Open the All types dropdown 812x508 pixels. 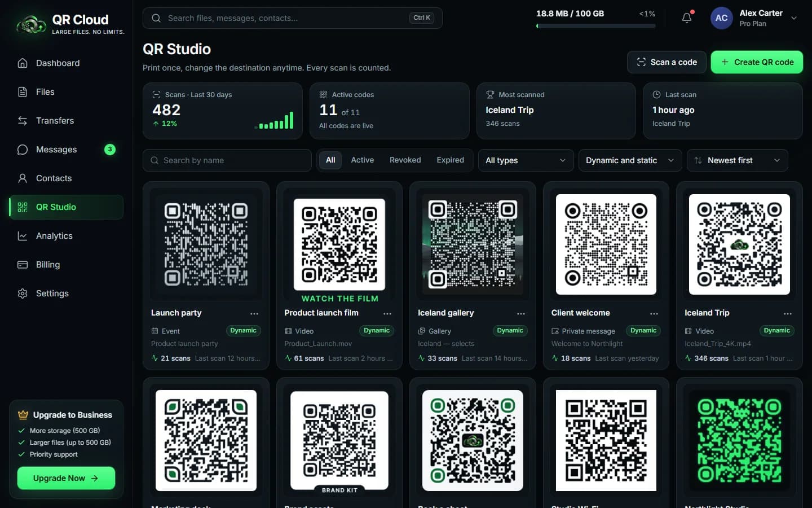pos(526,160)
